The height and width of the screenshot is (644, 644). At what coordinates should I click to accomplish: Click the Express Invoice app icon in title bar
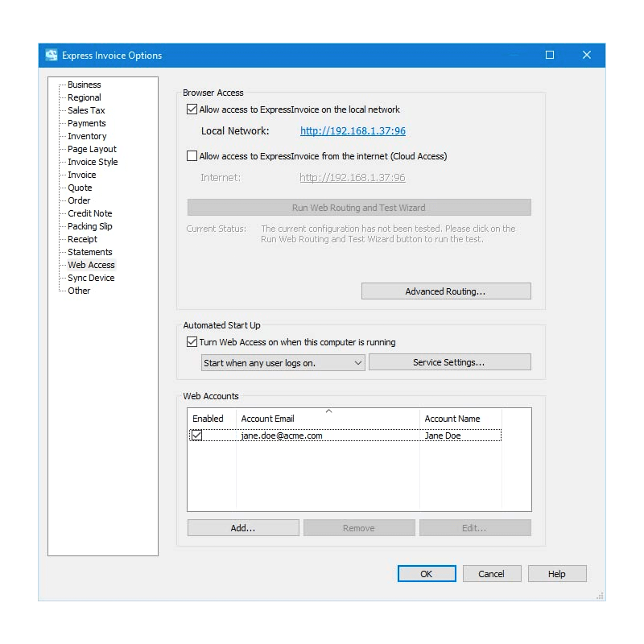pos(52,55)
